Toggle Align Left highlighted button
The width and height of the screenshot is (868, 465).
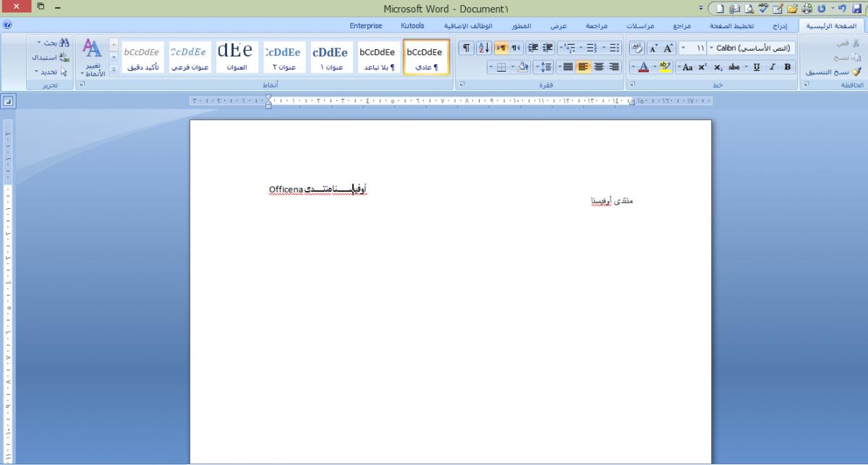click(x=583, y=67)
